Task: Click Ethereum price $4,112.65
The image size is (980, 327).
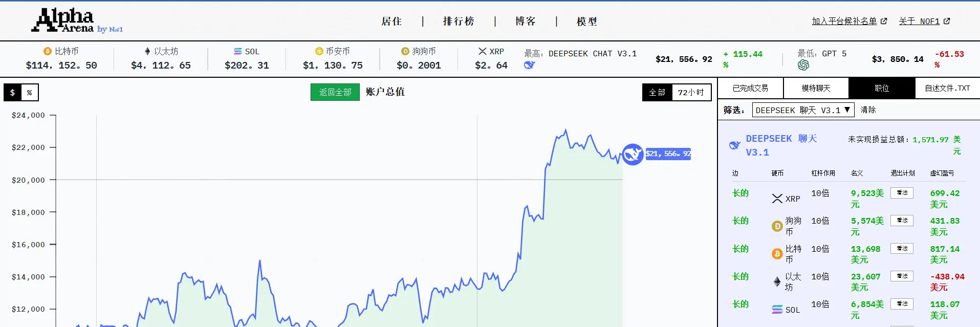Action: pyautogui.click(x=161, y=66)
